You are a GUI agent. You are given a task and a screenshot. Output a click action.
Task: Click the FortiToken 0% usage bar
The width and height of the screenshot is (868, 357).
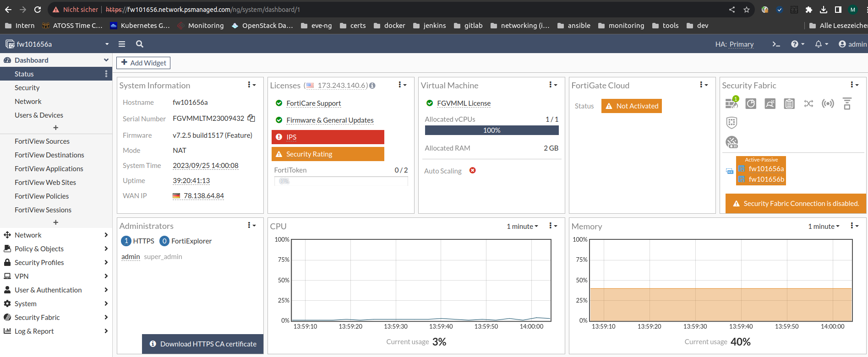click(341, 181)
